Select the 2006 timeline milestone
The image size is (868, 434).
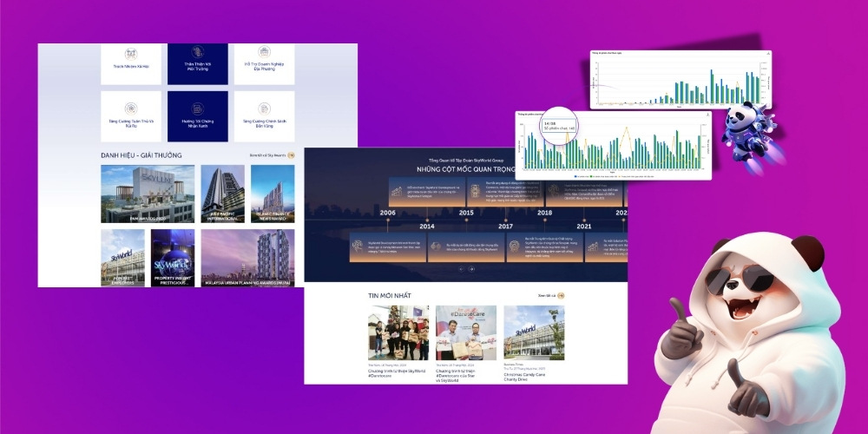tap(387, 213)
